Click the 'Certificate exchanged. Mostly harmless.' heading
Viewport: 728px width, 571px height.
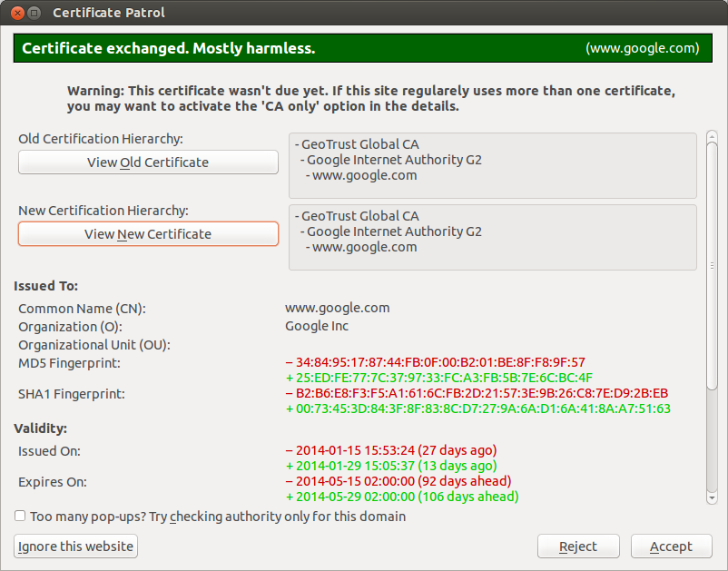click(x=169, y=48)
